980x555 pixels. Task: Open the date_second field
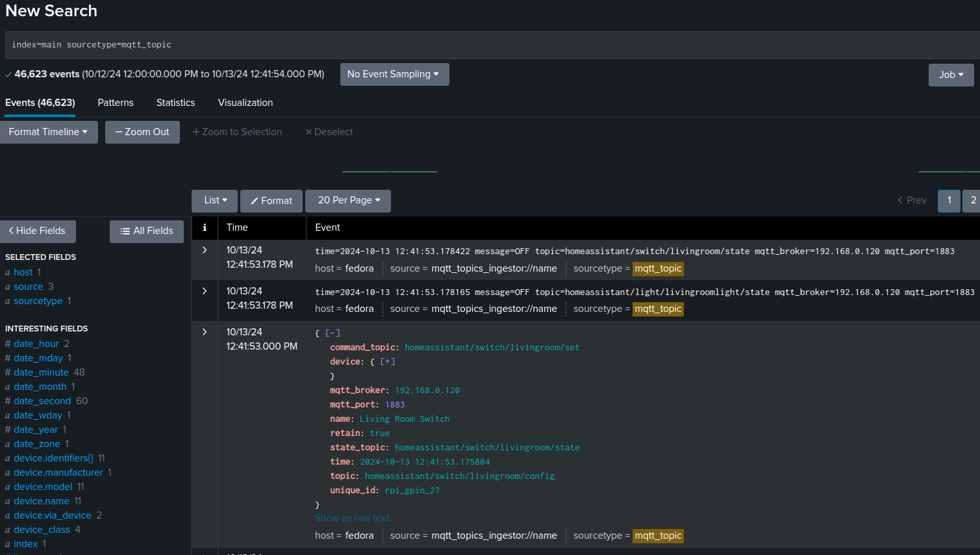coord(42,401)
